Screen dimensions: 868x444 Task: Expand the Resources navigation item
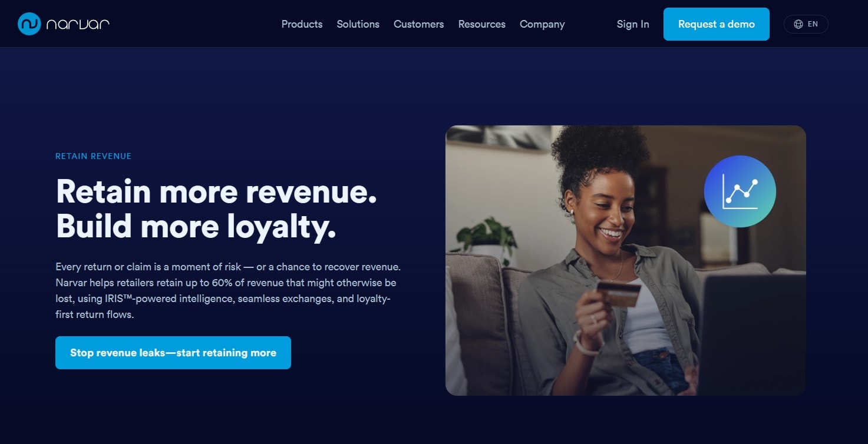coord(481,24)
